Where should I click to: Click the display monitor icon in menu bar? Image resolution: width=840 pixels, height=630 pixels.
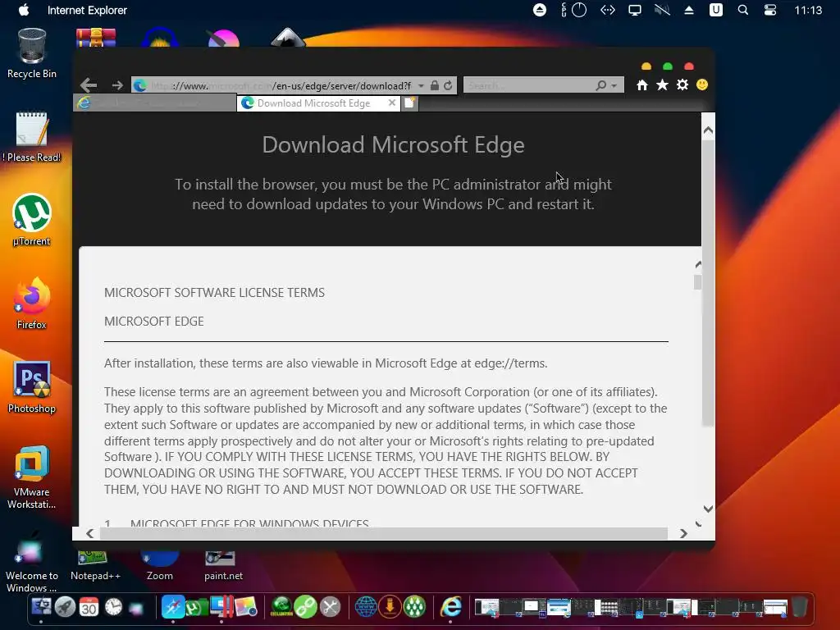click(x=635, y=10)
